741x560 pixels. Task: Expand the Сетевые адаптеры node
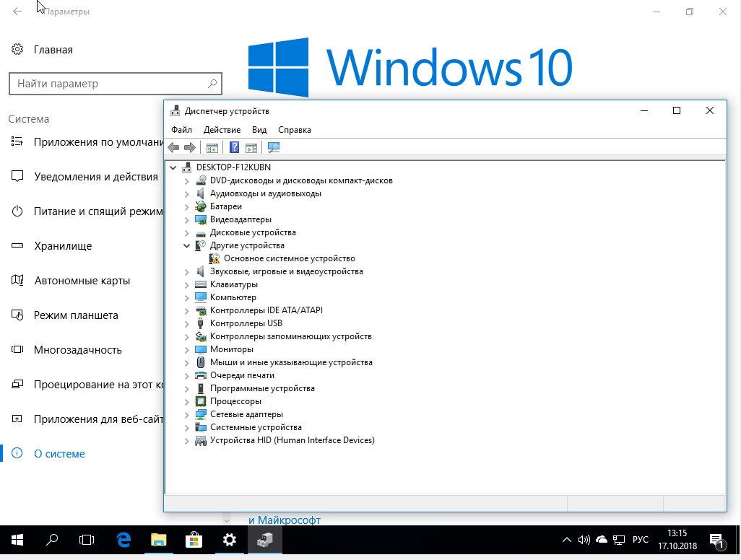pos(187,414)
